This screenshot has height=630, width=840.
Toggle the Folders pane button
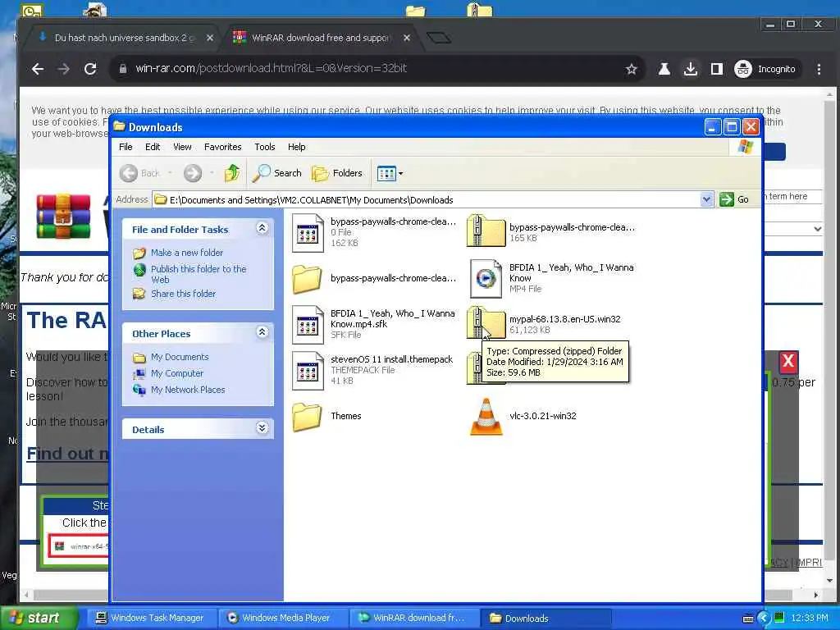(337, 173)
